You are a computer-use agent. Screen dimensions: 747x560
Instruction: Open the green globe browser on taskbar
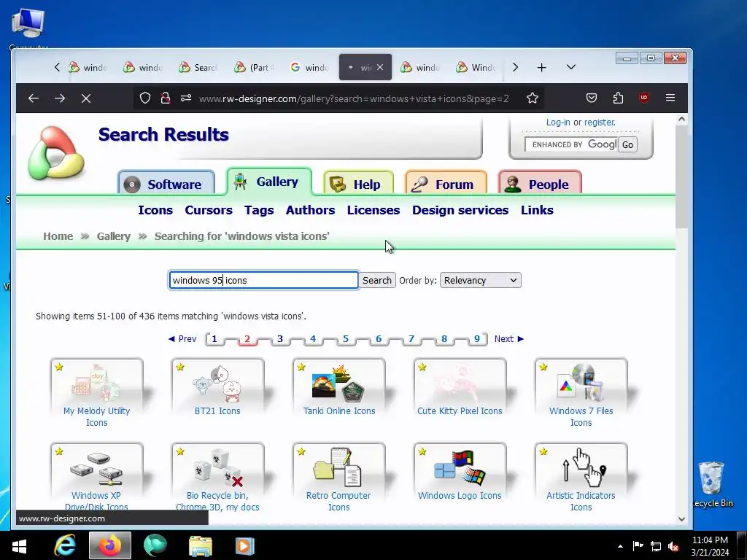click(155, 545)
